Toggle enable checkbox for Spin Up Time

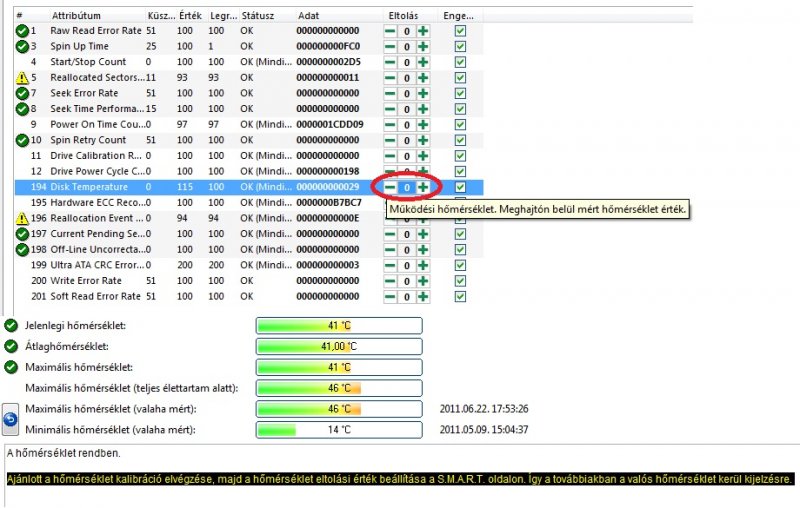pyautogui.click(x=460, y=47)
